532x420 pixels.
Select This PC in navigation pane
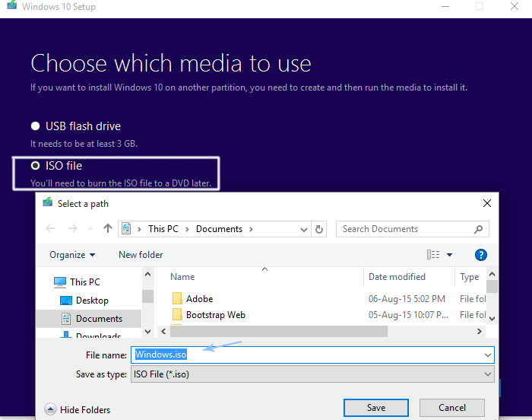[85, 282]
